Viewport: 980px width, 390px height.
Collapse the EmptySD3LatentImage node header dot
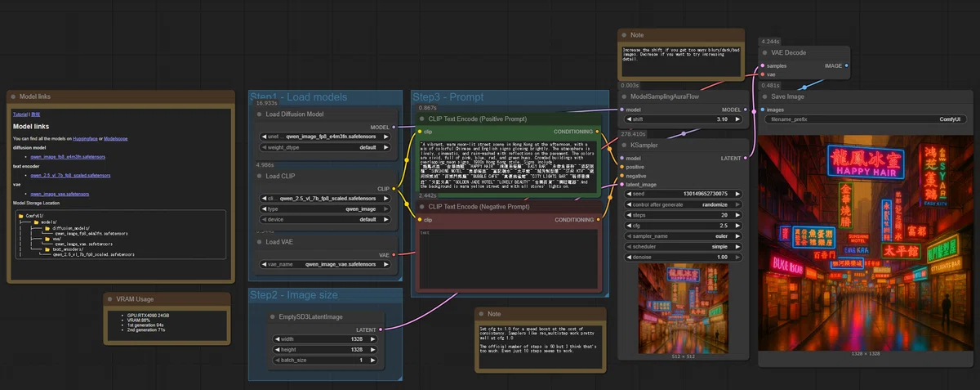coord(274,316)
